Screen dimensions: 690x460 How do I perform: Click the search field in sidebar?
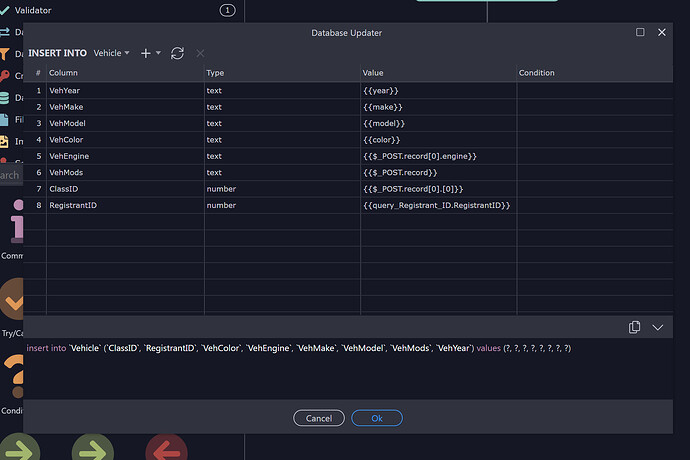pos(11,175)
